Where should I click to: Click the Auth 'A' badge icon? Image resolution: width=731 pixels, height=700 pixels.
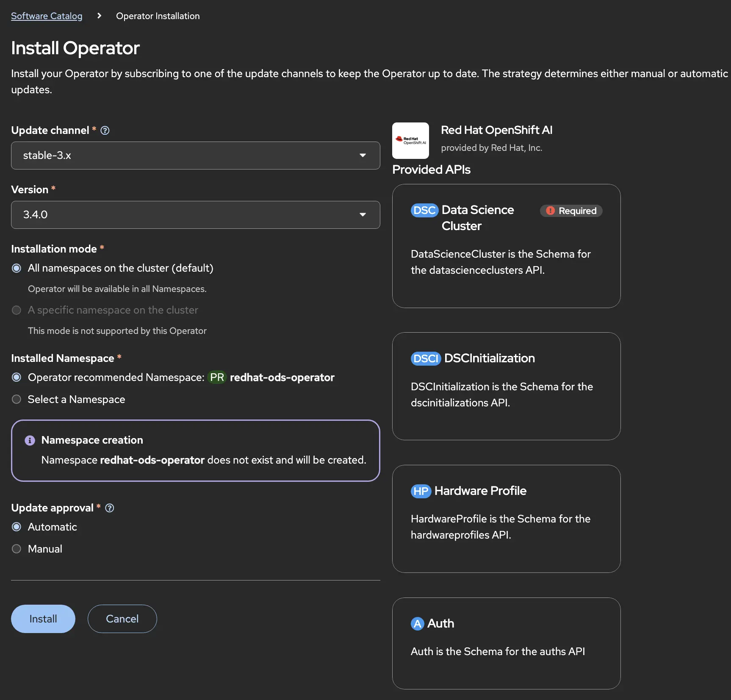pos(417,624)
